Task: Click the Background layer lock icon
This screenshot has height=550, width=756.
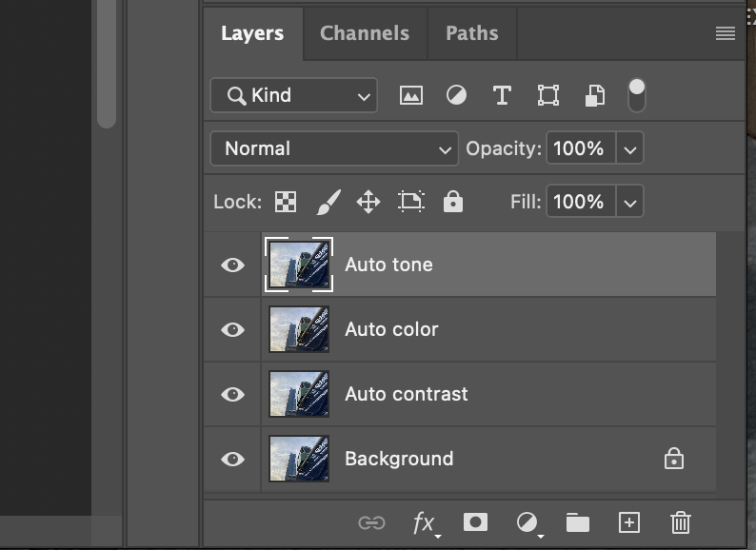Action: 674,459
